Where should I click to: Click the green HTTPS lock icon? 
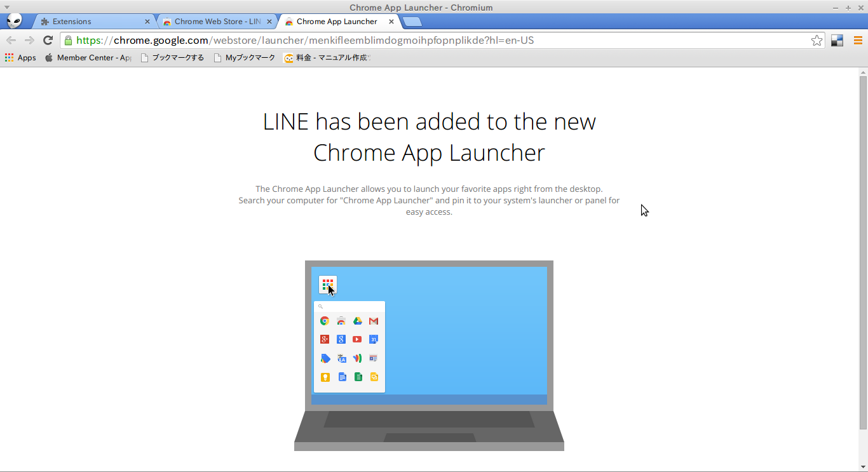click(68, 40)
